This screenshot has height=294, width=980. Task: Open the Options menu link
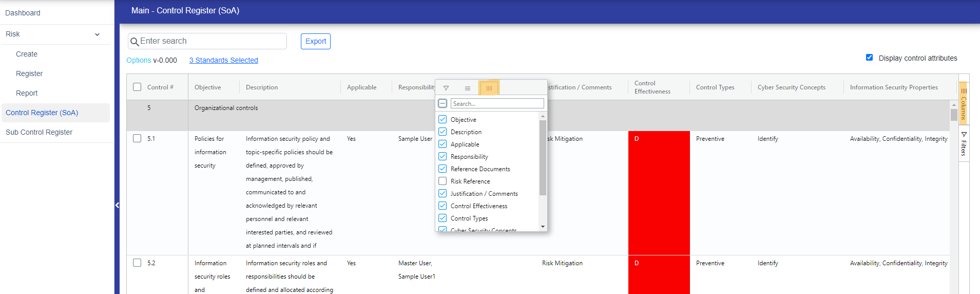(139, 60)
